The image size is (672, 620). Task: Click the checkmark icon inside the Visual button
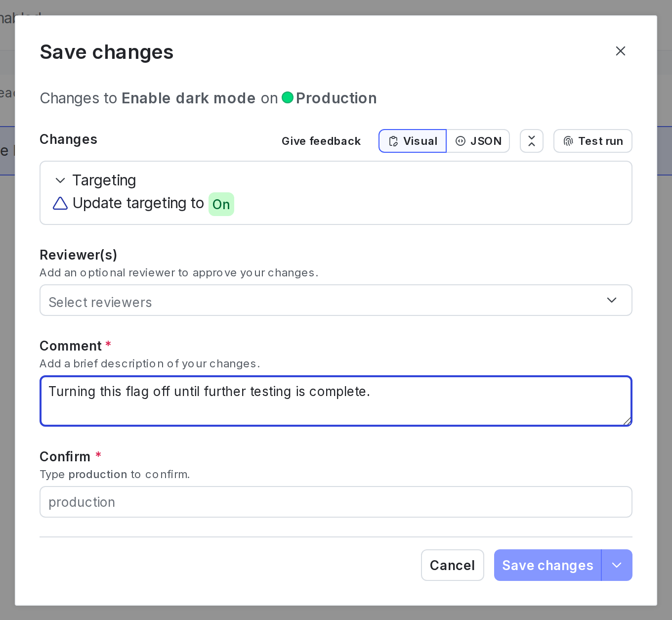393,141
